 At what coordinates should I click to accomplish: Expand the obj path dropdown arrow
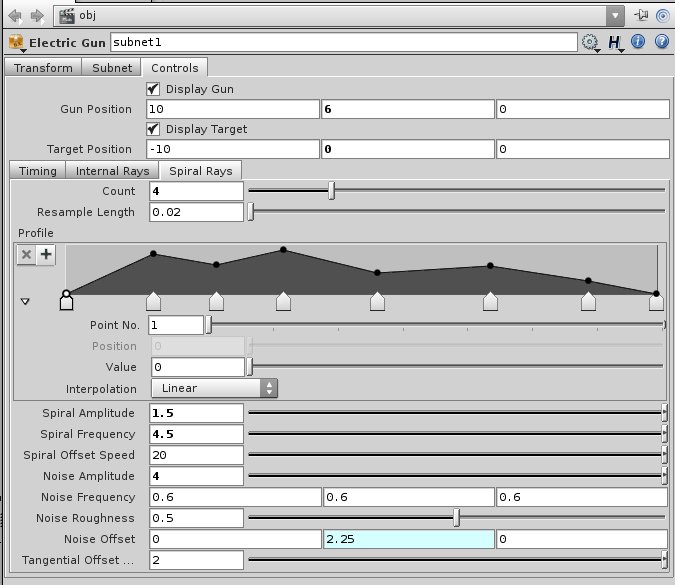click(615, 16)
